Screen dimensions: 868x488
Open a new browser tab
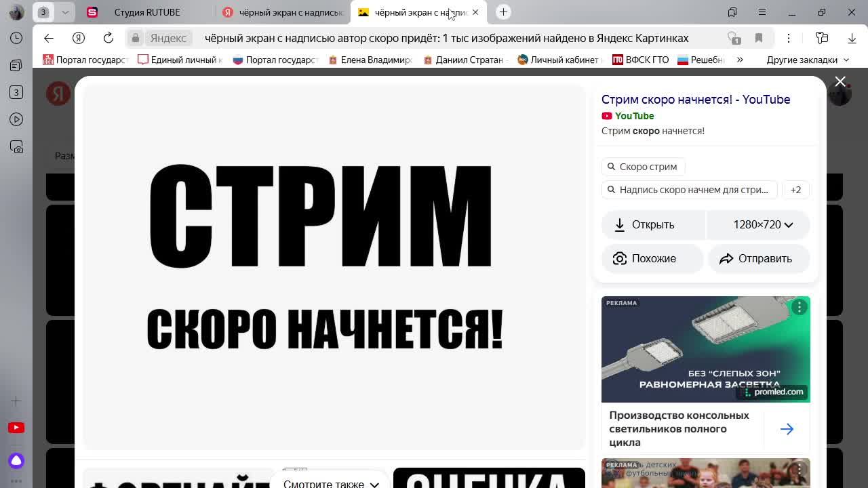click(x=503, y=12)
